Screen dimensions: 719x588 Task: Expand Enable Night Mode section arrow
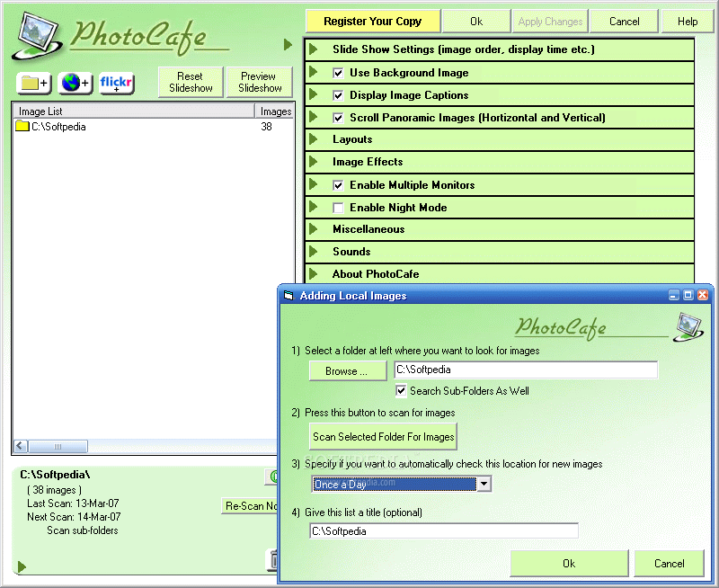coord(314,207)
